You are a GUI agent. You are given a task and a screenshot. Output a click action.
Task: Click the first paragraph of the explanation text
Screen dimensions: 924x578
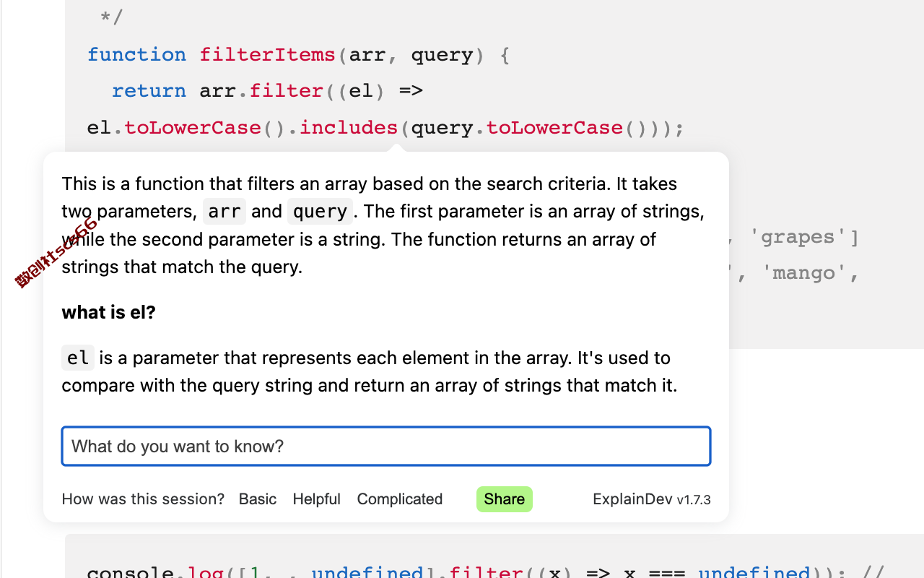click(383, 225)
